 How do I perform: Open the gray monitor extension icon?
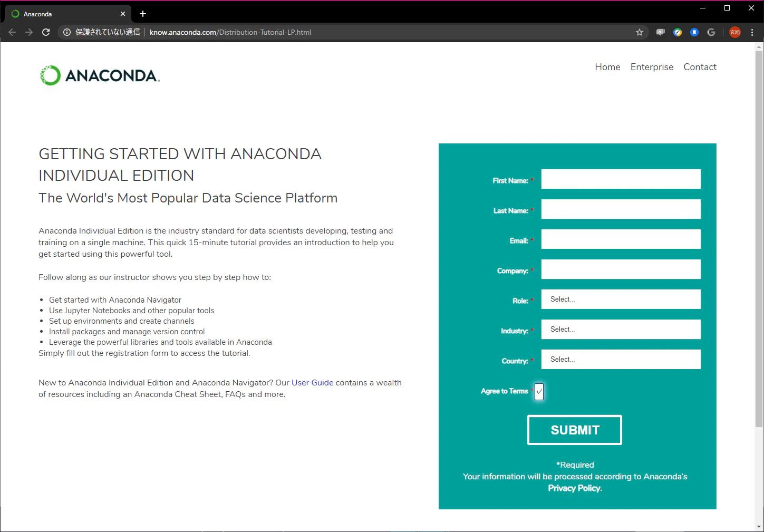[661, 32]
